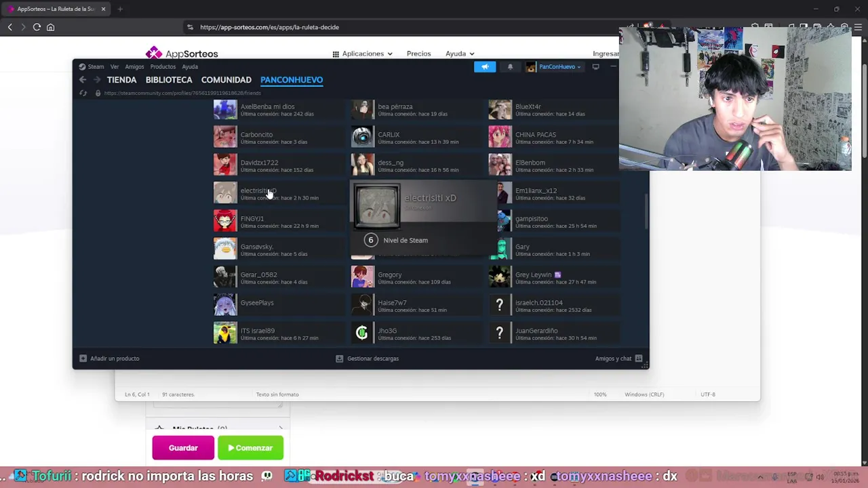Open Amigos y chat panel
The height and width of the screenshot is (488, 868).
[618, 359]
